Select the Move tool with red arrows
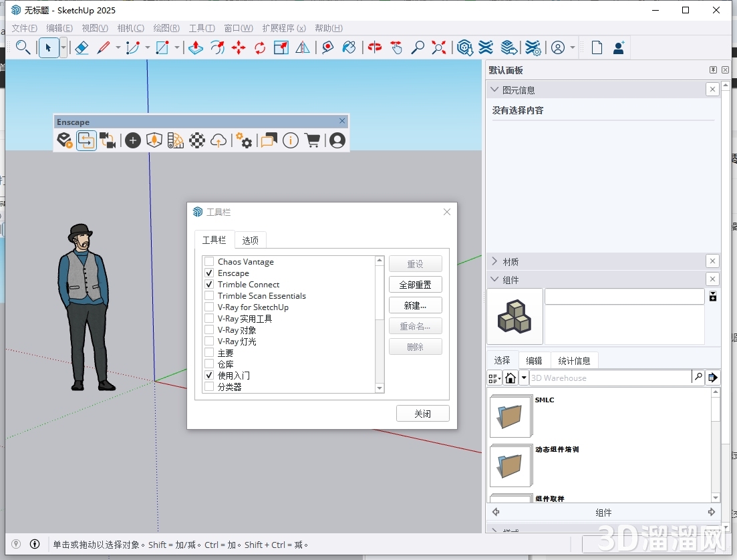The image size is (737, 560). (239, 47)
